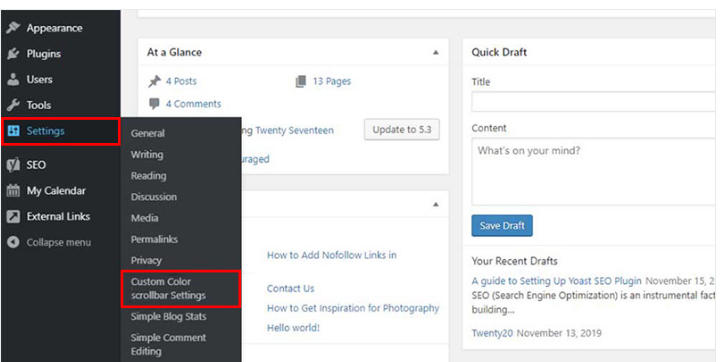The width and height of the screenshot is (728, 362).
Task: Choose Simple Comment Editing in submenu
Action: tap(168, 344)
